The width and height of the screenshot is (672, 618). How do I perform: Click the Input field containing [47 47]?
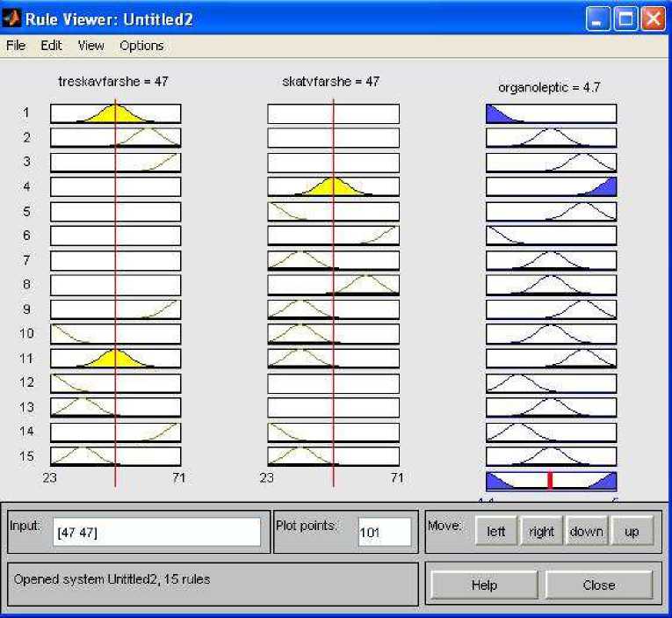156,532
